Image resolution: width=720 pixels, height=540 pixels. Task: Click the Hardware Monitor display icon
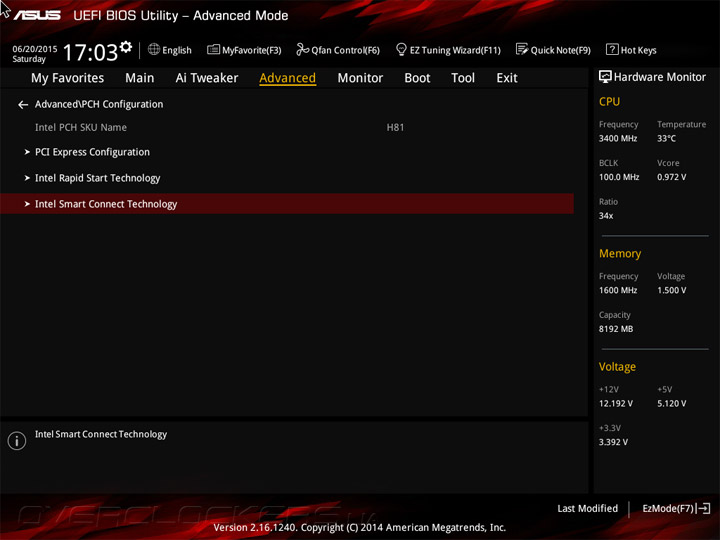tap(605, 77)
